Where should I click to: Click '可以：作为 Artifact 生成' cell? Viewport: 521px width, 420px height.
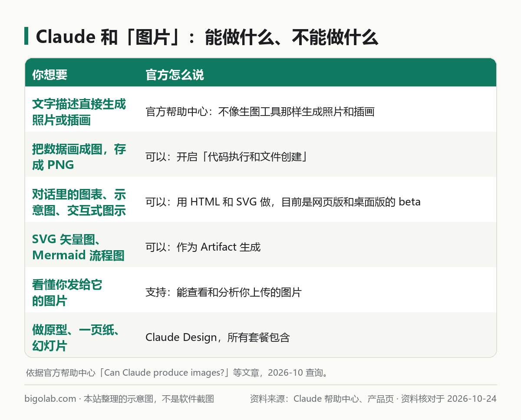coord(203,248)
